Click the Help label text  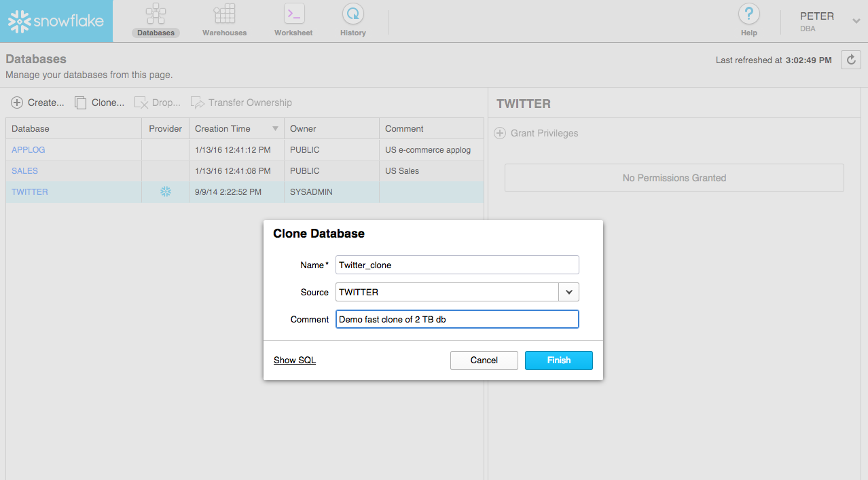[x=749, y=33]
